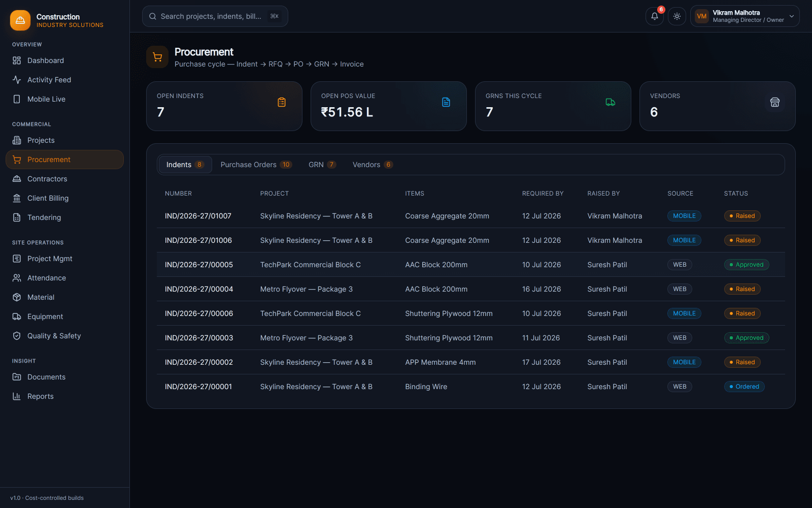Image resolution: width=812 pixels, height=508 pixels.
Task: Click Approved status on IND/2026-27/00005 row
Action: pos(747,265)
